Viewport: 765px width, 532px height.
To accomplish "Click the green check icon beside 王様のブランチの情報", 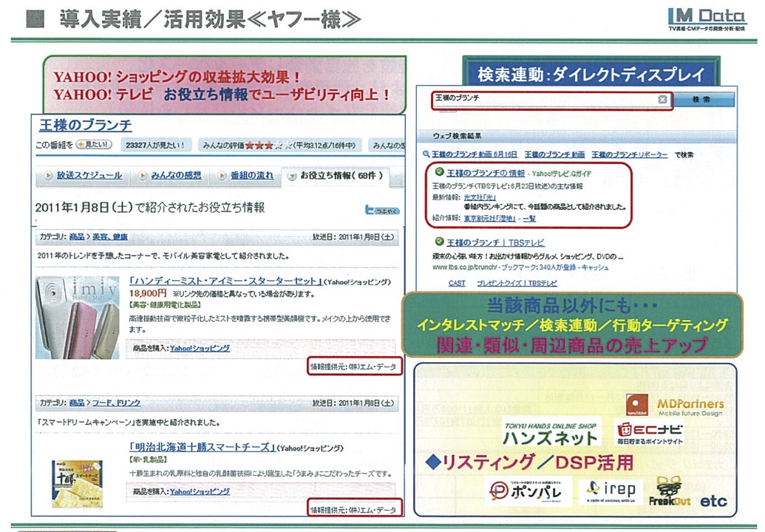I will point(439,172).
